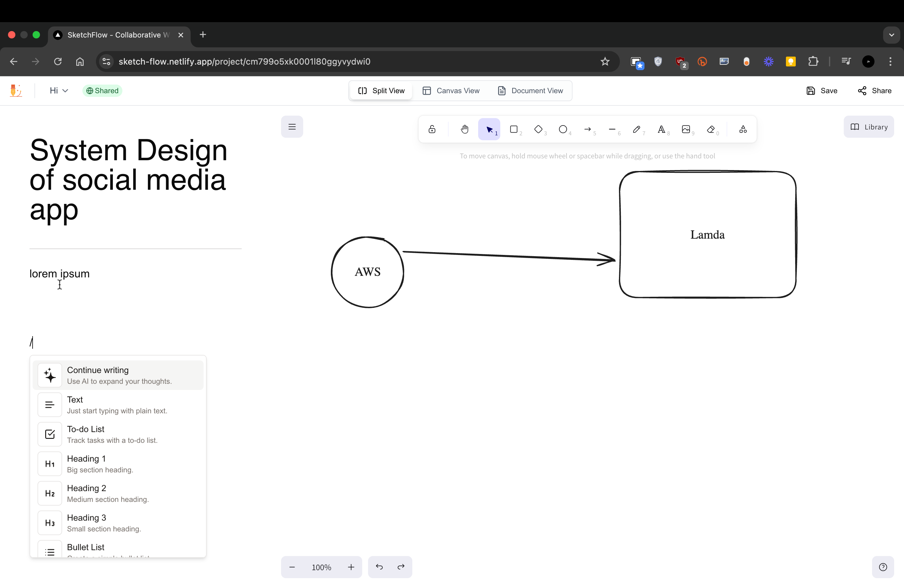Select the Hand pan tool

tap(465, 129)
